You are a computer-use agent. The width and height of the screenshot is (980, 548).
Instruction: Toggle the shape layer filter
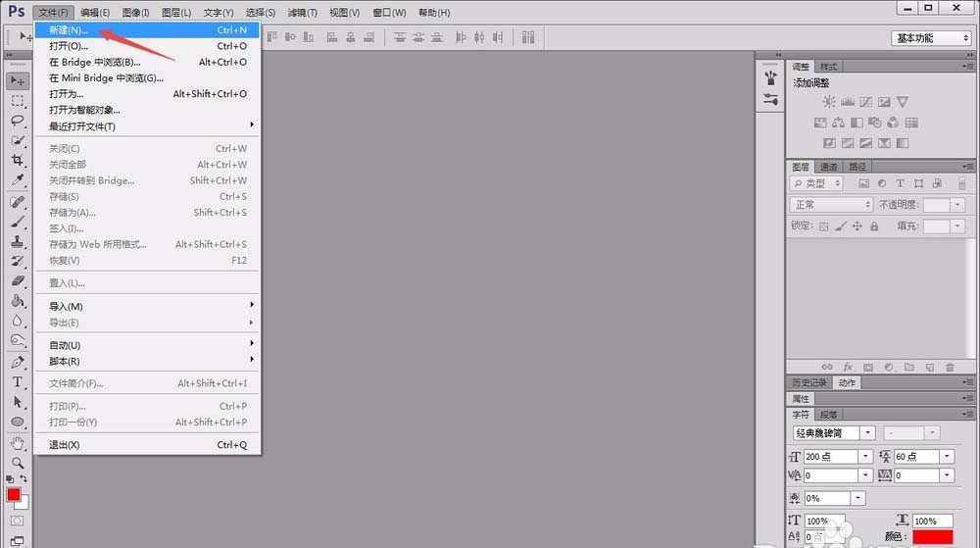click(x=918, y=183)
